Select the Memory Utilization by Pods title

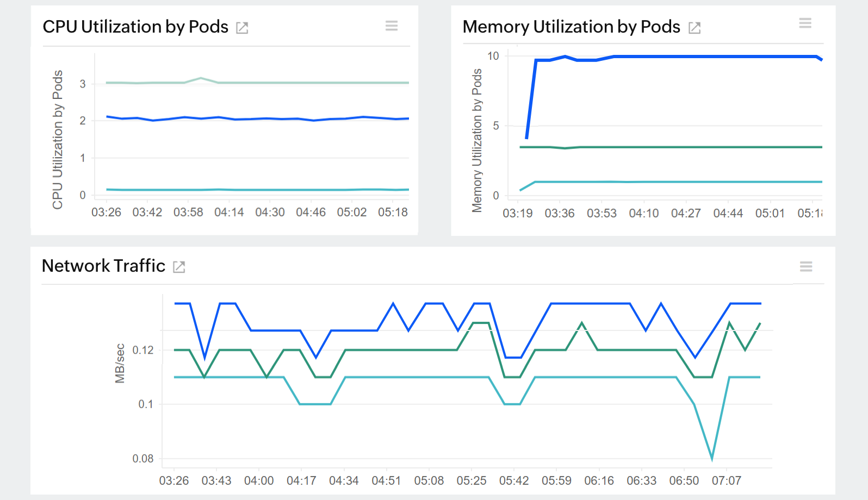(x=571, y=26)
